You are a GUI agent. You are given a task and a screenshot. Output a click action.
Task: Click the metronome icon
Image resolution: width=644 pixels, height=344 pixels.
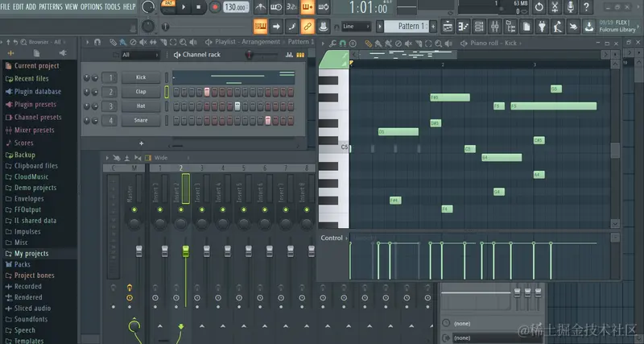coord(260,7)
